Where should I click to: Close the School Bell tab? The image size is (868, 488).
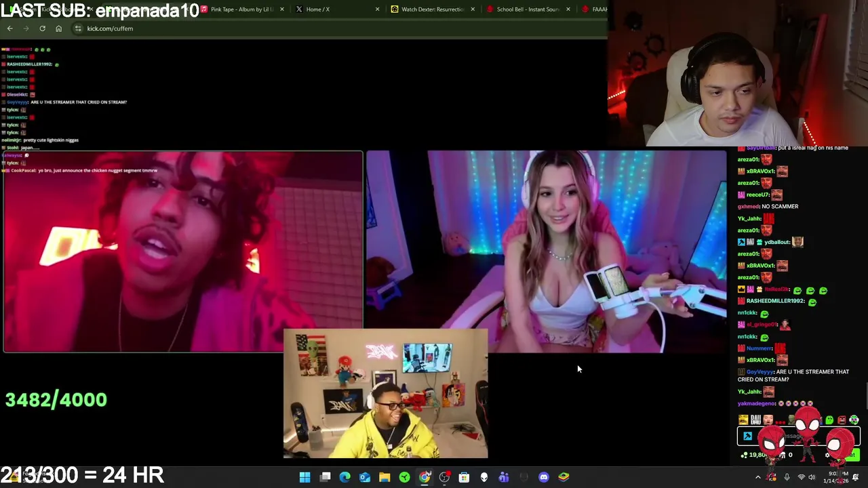[x=568, y=9]
